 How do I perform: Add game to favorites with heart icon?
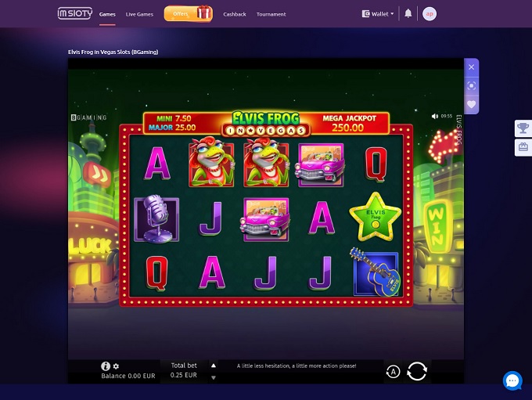pyautogui.click(x=471, y=104)
